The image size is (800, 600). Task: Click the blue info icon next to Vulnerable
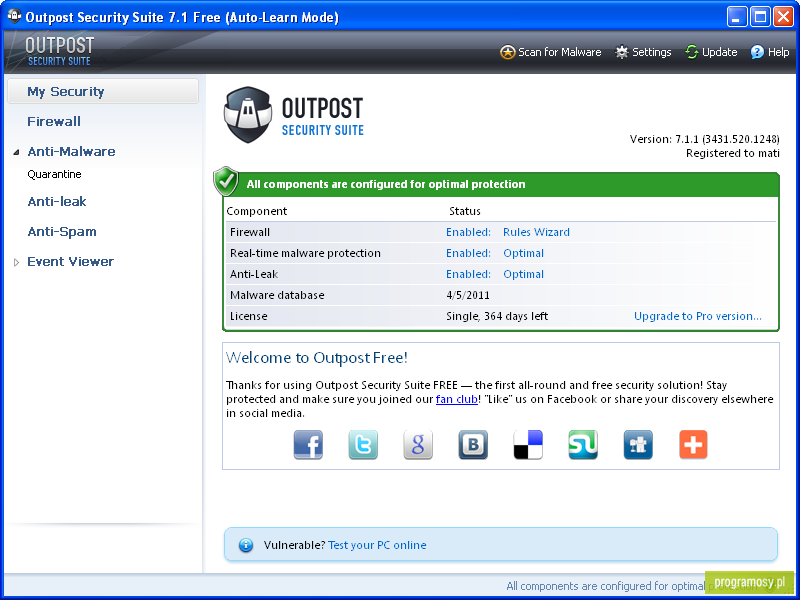(x=246, y=545)
